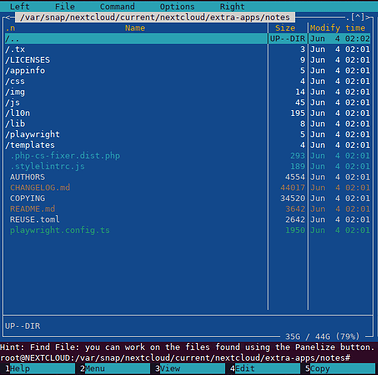
Task: Open the Left menu
Action: pos(20,6)
